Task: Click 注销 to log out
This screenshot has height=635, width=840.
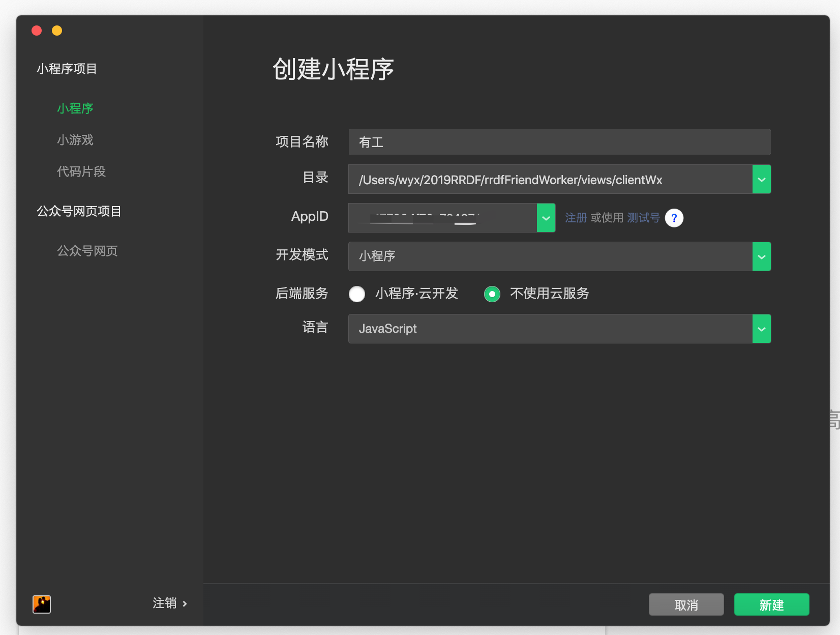Action: click(x=164, y=603)
